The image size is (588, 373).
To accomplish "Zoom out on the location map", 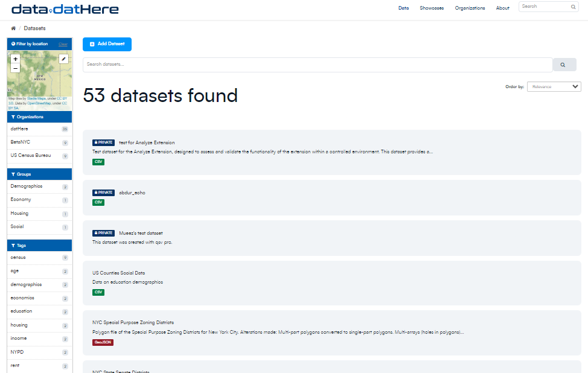I will pyautogui.click(x=16, y=68).
